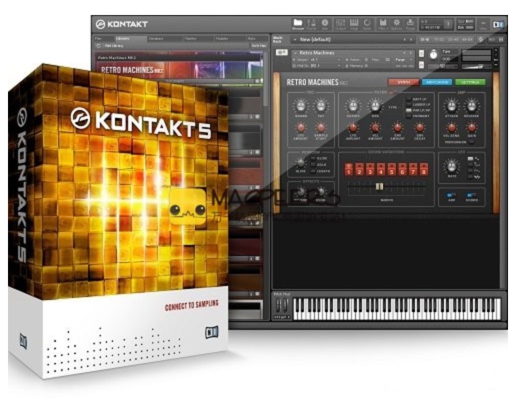Click the rack aux toggle icon

(491, 39)
